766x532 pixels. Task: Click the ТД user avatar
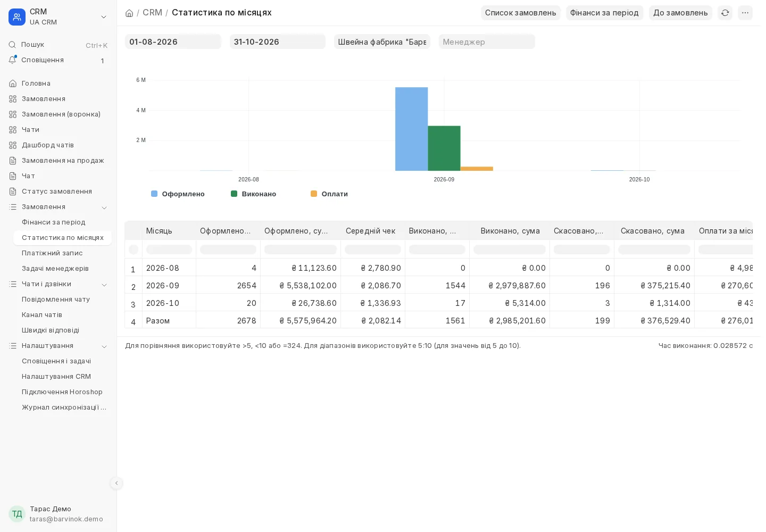(17, 514)
